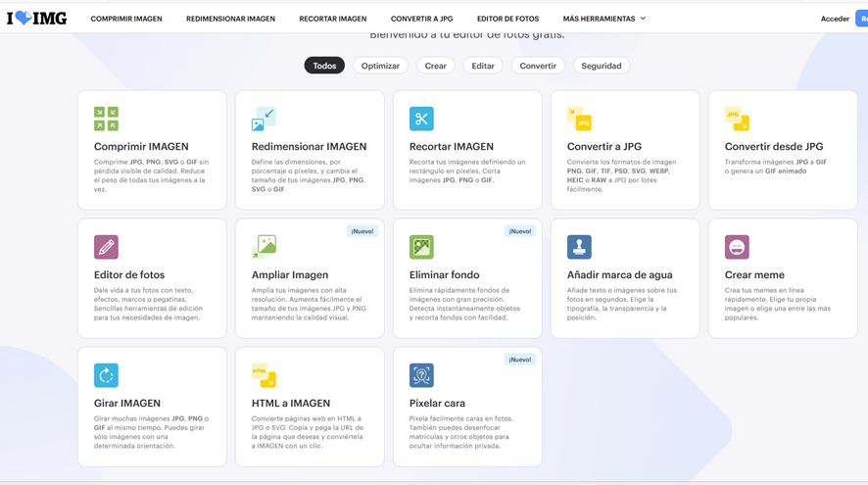Click the Añadir marca de agua stamp icon
868x485 pixels.
[x=579, y=247]
